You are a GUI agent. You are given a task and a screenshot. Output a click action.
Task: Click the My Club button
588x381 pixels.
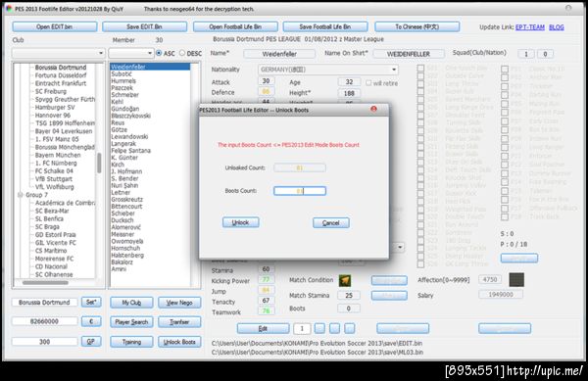(131, 303)
